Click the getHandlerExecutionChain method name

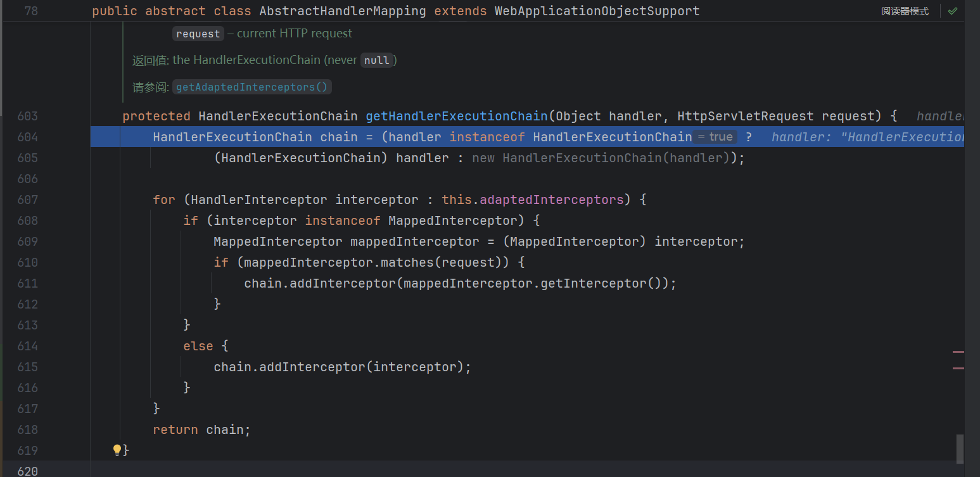click(x=456, y=116)
